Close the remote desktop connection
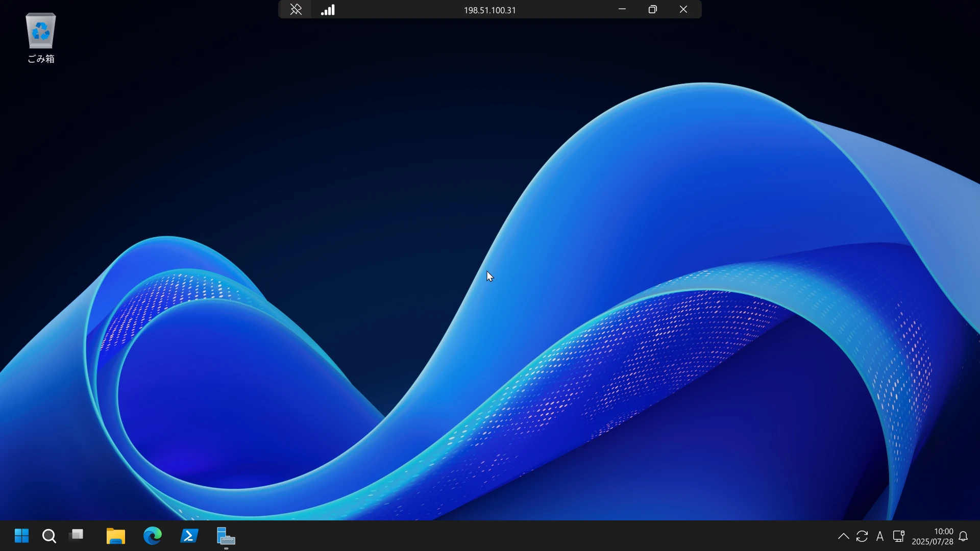 tap(683, 10)
